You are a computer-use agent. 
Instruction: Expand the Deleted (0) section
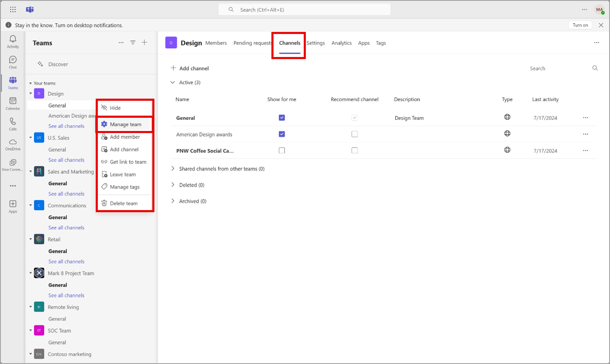[173, 185]
